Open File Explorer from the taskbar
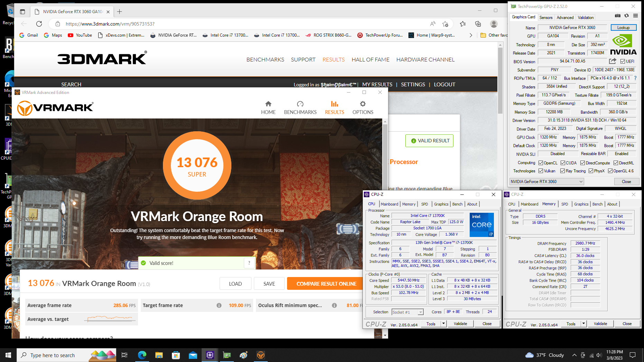Screen dimensions: 644x362 tap(159, 355)
